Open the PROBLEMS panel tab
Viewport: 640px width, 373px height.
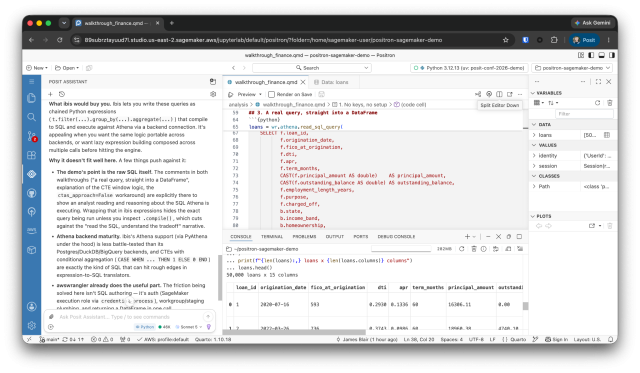(x=304, y=237)
